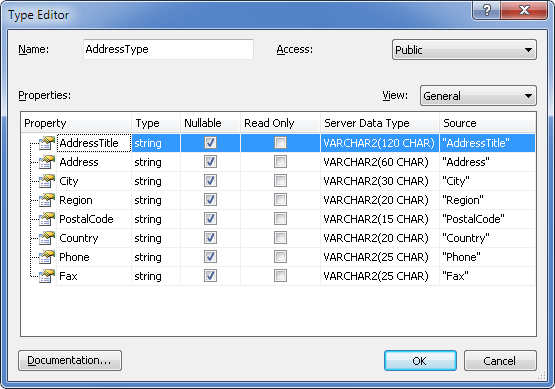Click the VARCHAR2(30 CHAR) cell
The image size is (555, 389).
(380, 181)
